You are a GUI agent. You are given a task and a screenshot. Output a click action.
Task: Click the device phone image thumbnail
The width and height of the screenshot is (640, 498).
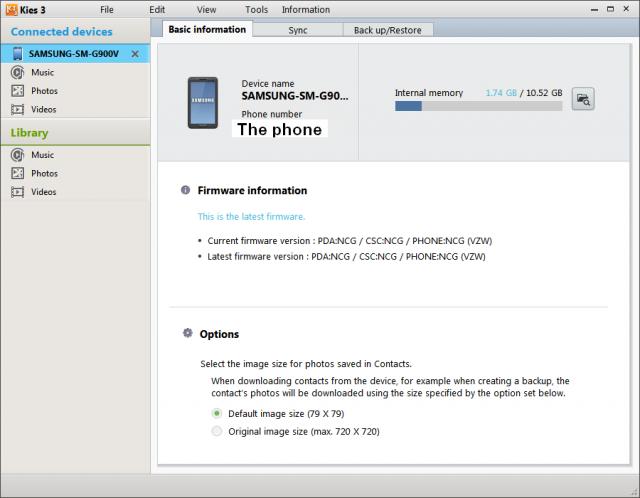point(203,102)
